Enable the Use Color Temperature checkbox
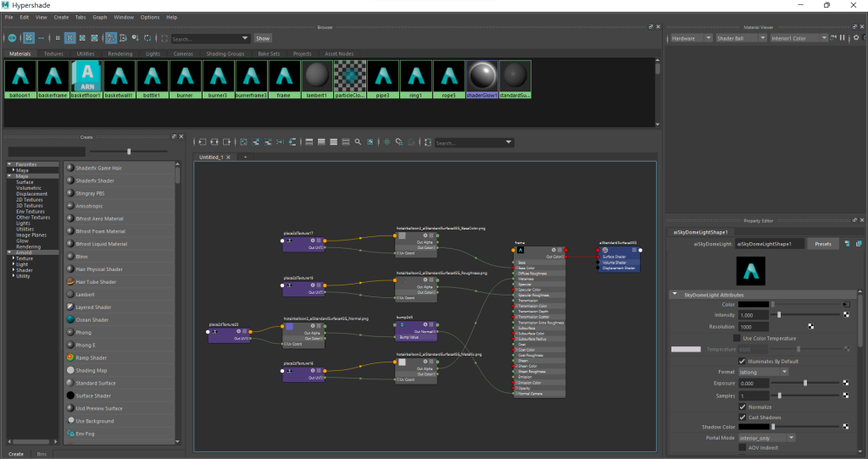Image resolution: width=868 pixels, height=459 pixels. tap(737, 338)
